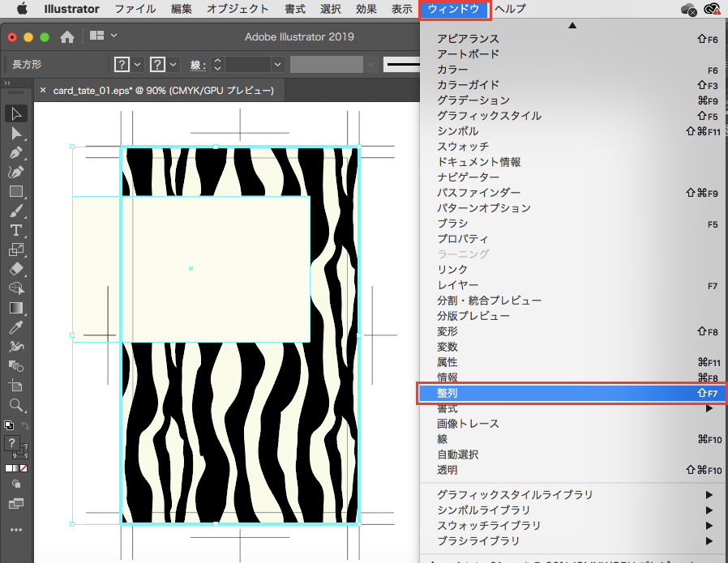The image size is (728, 563).
Task: Open the ヘルプ menu in menu bar
Action: pyautogui.click(x=510, y=9)
